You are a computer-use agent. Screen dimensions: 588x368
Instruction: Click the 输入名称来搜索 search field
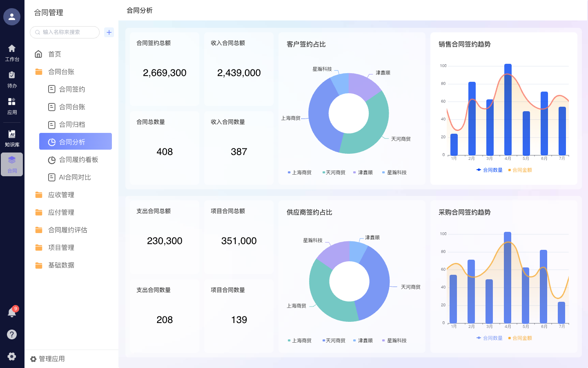tap(65, 32)
